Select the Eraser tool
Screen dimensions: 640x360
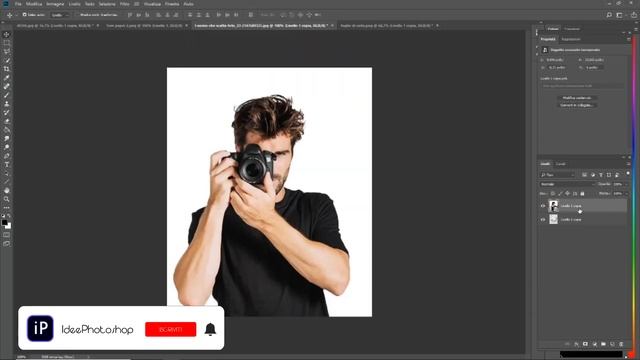[7, 121]
